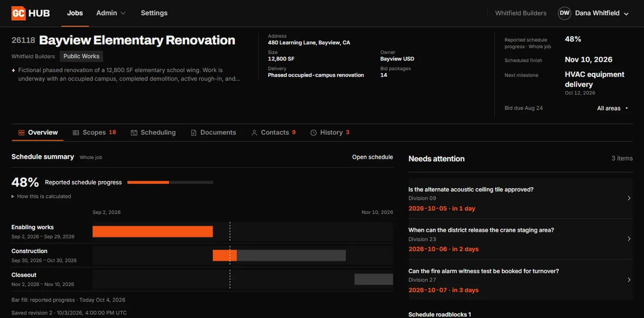Switch to the Contacts tab
Image resolution: width=644 pixels, height=318 pixels.
point(273,132)
